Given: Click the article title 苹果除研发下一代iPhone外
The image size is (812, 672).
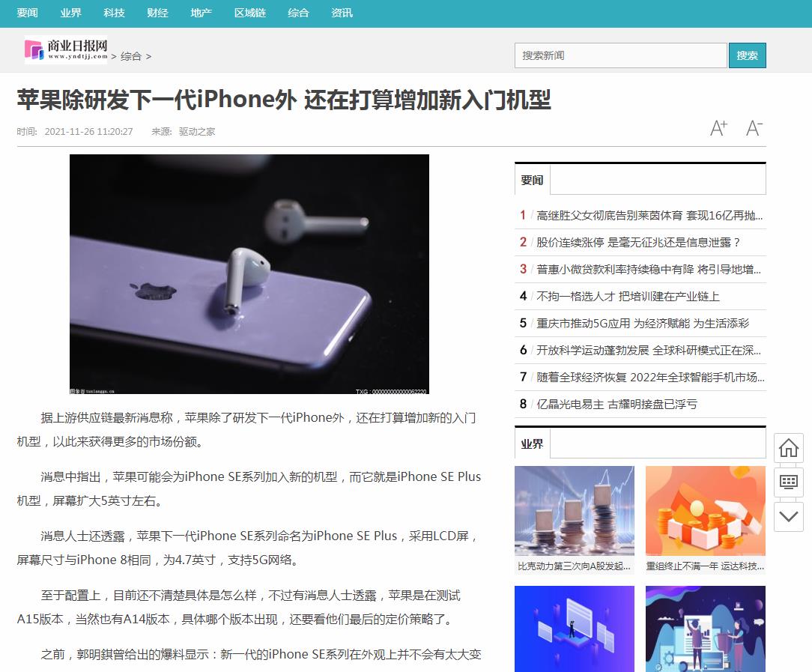Looking at the screenshot, I should (x=284, y=100).
